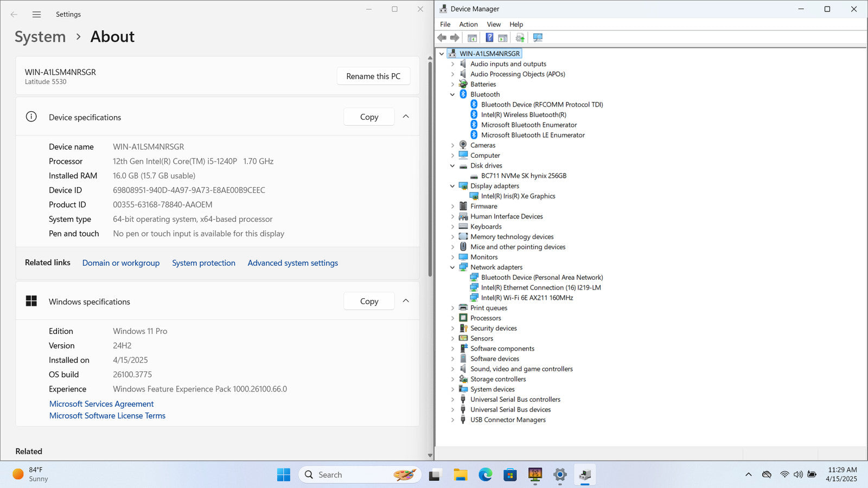Image resolution: width=868 pixels, height=488 pixels.
Task: Select Bluetooth Device (RFCOMM Protocol TDI)
Action: 542,105
